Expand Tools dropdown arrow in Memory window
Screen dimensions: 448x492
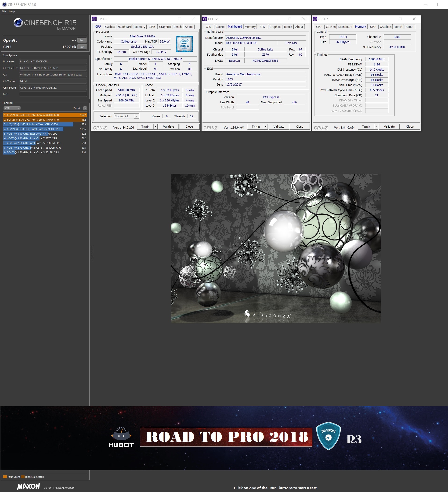pos(376,127)
